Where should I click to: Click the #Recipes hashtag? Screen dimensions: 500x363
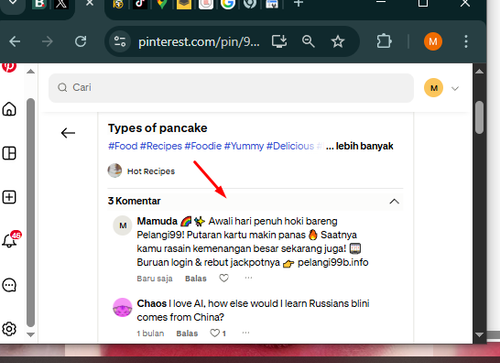161,146
